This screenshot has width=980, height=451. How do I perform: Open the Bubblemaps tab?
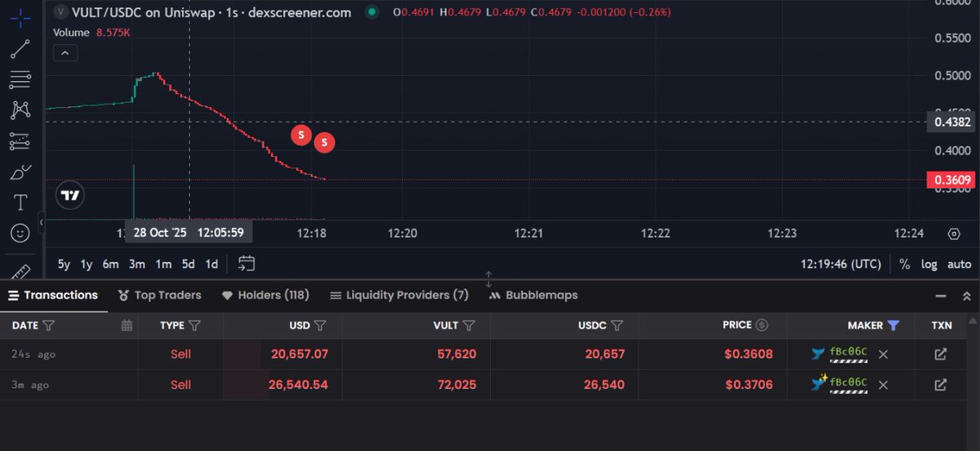(533, 295)
